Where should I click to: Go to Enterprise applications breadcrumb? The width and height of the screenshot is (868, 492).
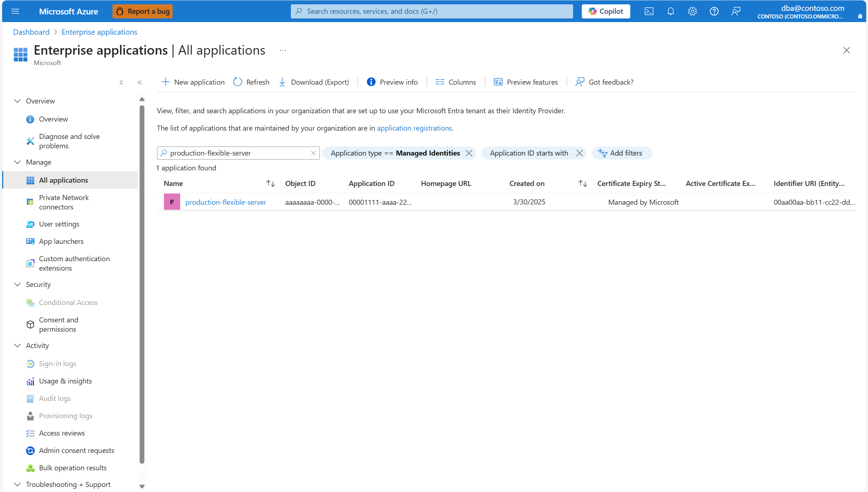click(99, 32)
